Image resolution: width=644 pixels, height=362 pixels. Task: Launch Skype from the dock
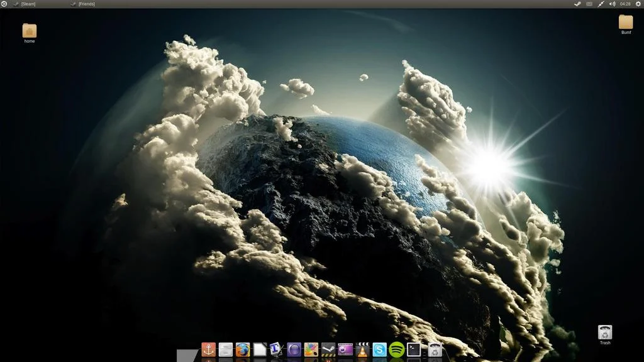coord(379,349)
